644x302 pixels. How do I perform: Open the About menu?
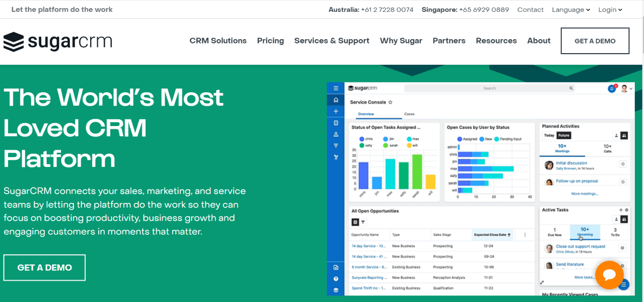539,41
